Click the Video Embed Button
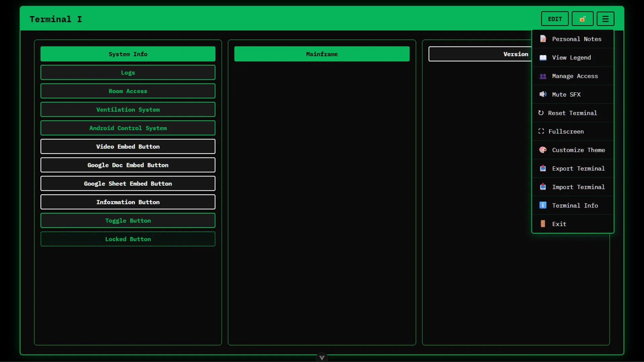644x362 pixels. [x=128, y=146]
